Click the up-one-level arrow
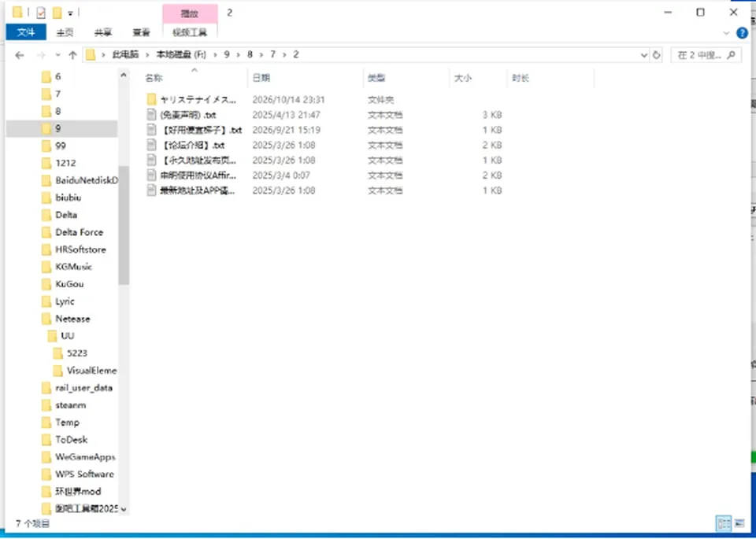 pos(72,55)
